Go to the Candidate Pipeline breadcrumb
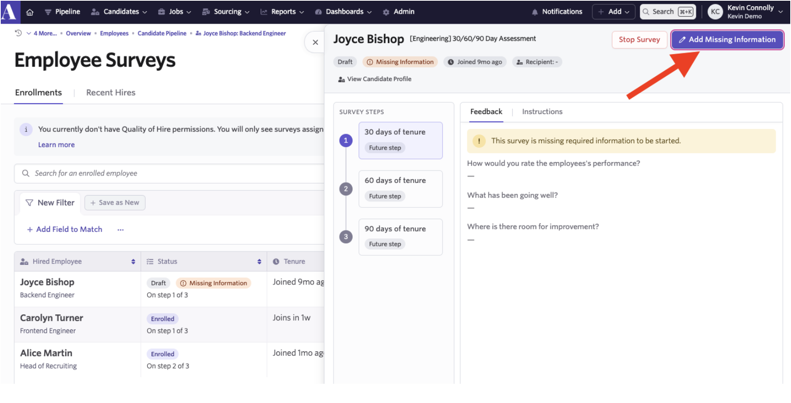The height and width of the screenshot is (403, 791). click(162, 33)
